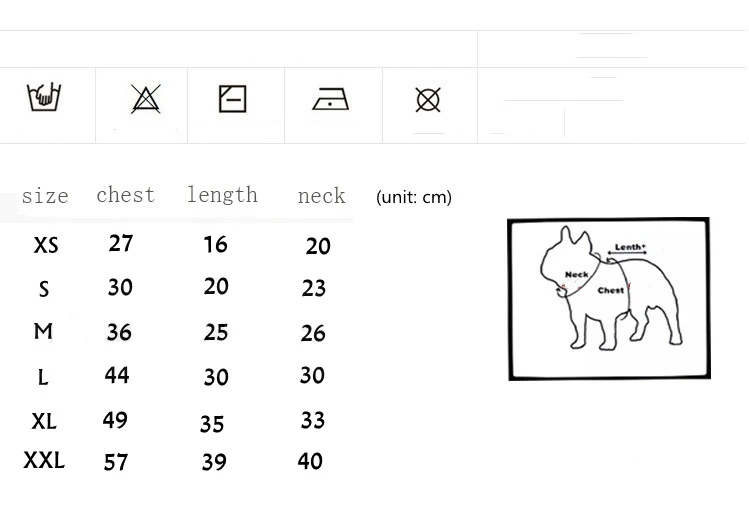Image resolution: width=749 pixels, height=508 pixels.
Task: Select the XS size row label
Action: (x=46, y=245)
